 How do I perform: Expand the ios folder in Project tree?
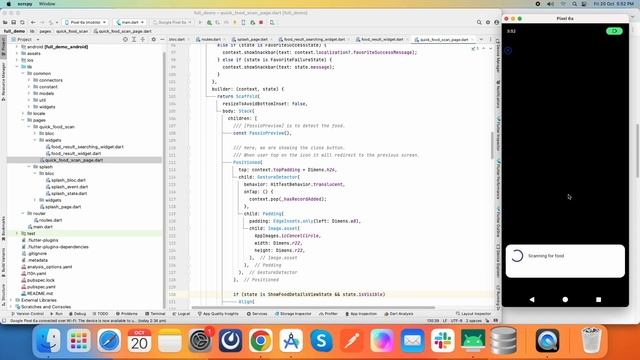[17, 60]
